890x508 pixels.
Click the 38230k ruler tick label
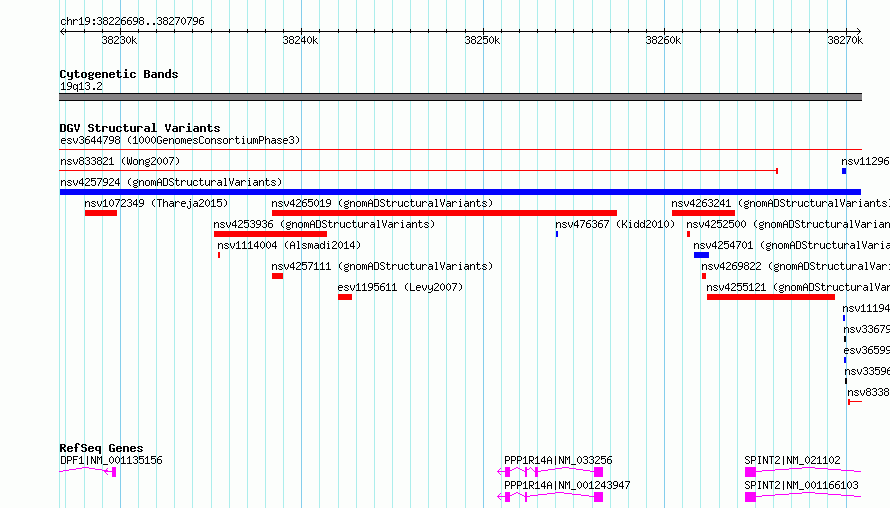click(x=119, y=40)
